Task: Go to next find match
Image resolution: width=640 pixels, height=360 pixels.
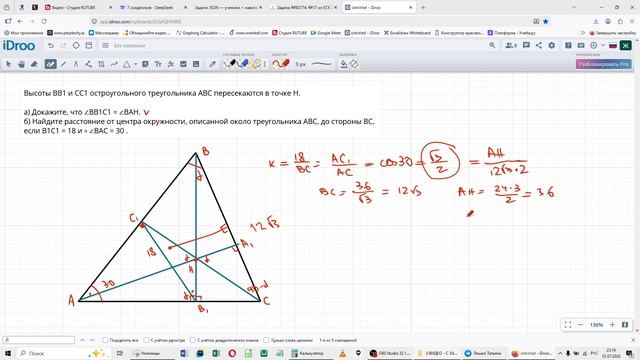Action: click(92, 340)
